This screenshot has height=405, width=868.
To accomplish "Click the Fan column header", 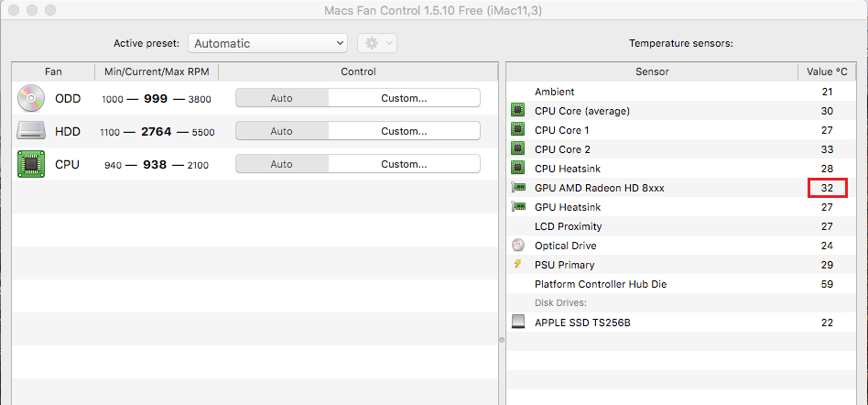I will (53, 71).
